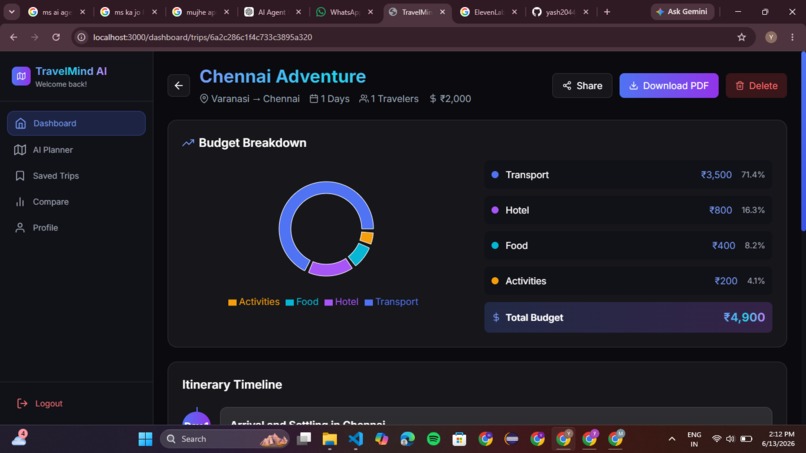Expand the tab search dropdown arrow
This screenshot has height=453, width=806.
click(11, 12)
